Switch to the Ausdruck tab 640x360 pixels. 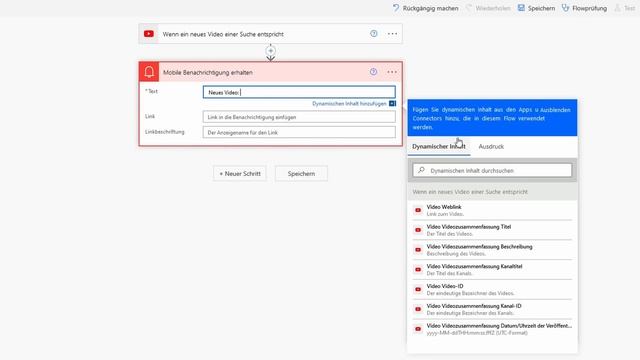pyautogui.click(x=491, y=147)
